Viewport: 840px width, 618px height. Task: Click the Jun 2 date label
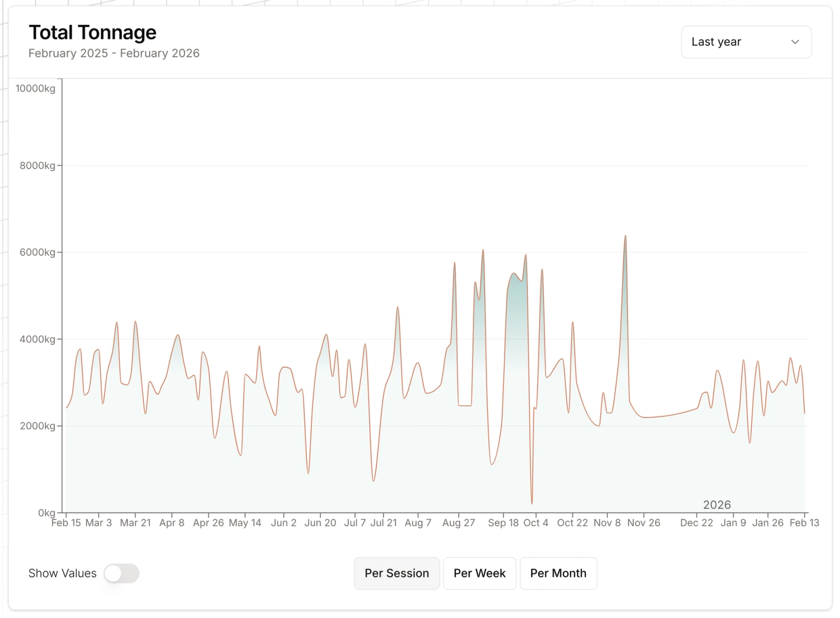(283, 523)
